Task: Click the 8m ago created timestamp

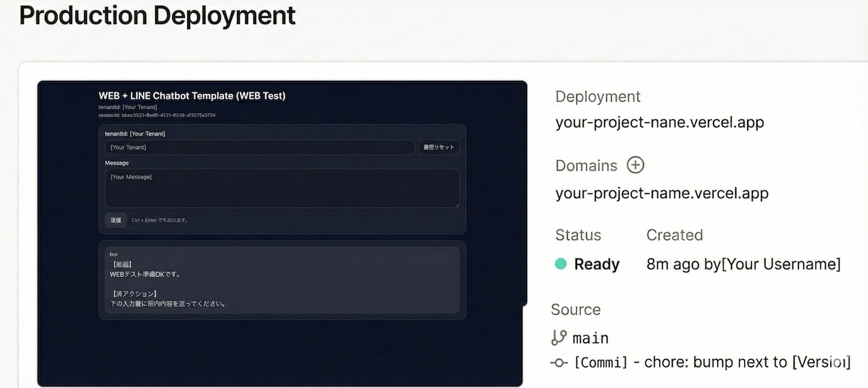Action: pos(672,264)
